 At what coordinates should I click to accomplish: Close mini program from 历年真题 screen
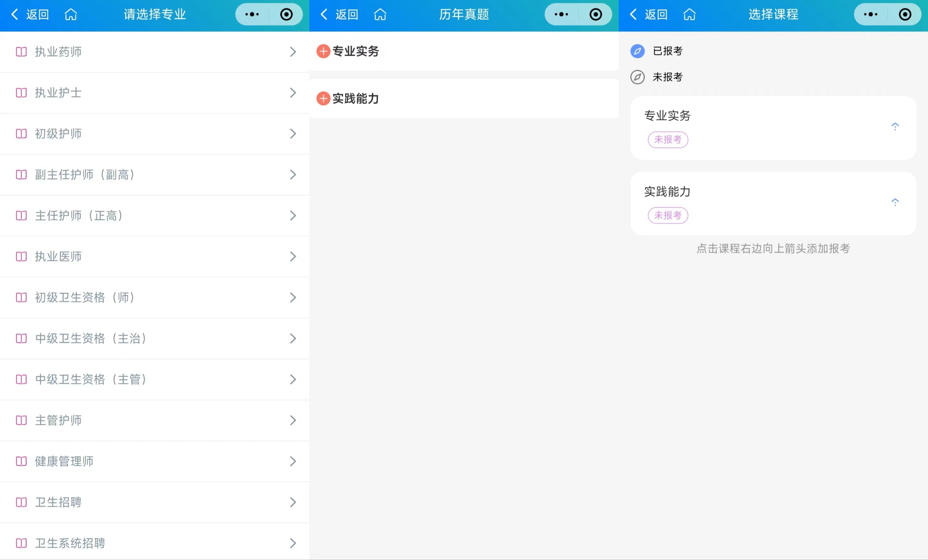[595, 14]
